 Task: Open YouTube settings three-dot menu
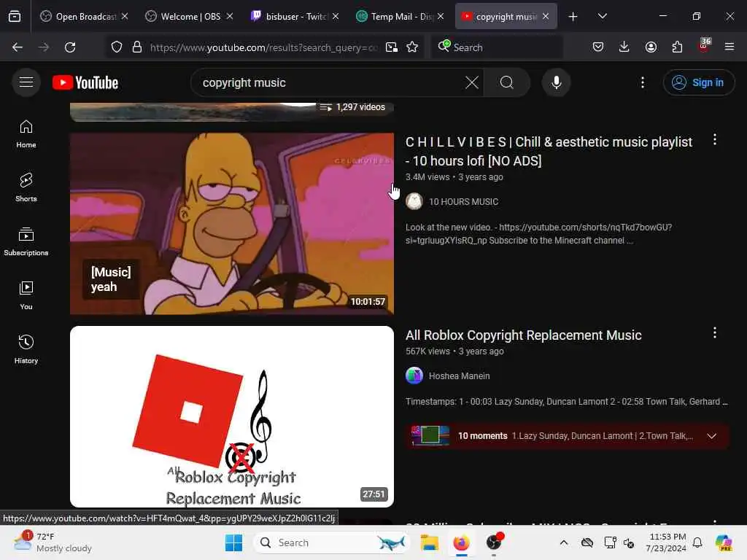[x=642, y=82]
